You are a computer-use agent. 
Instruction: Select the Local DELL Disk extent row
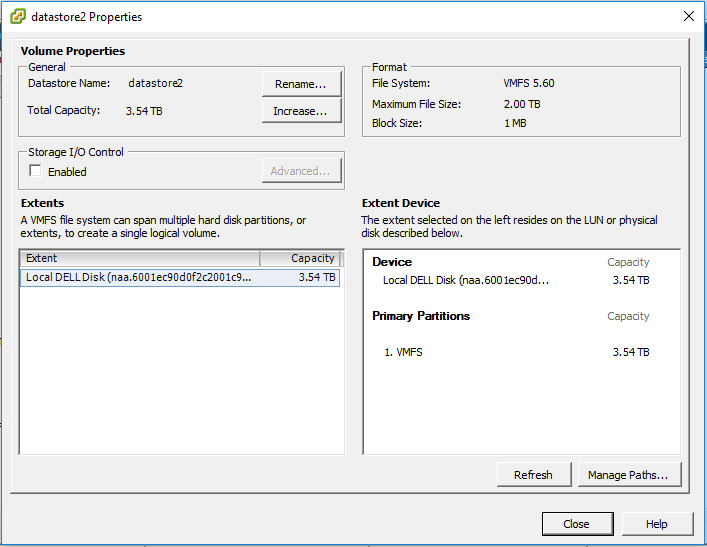point(138,277)
